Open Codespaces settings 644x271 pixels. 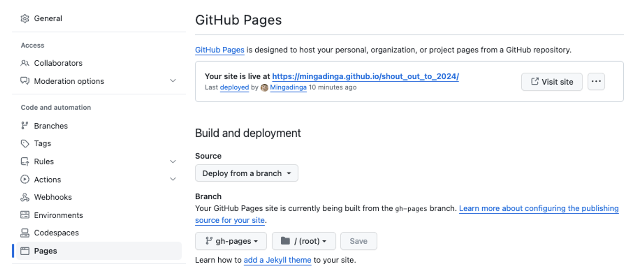56,233
